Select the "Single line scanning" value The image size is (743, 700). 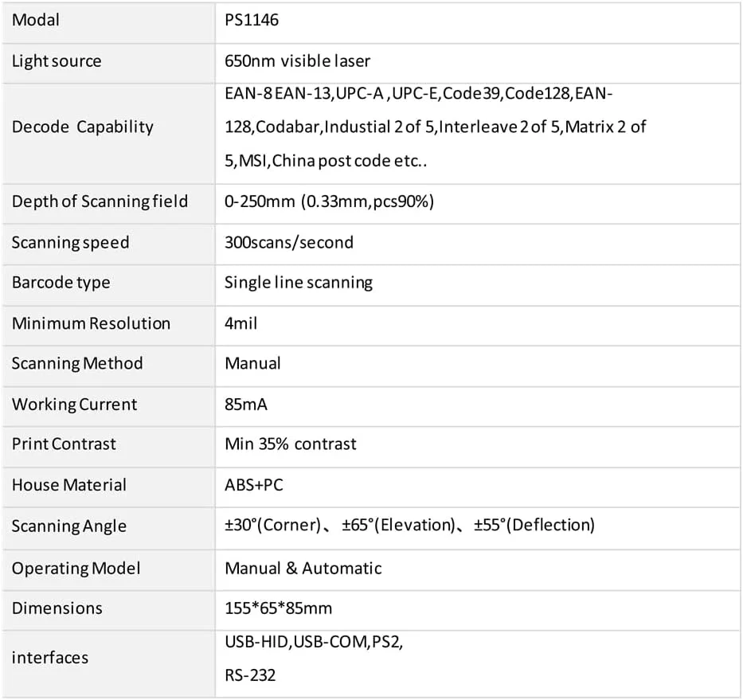tap(299, 283)
